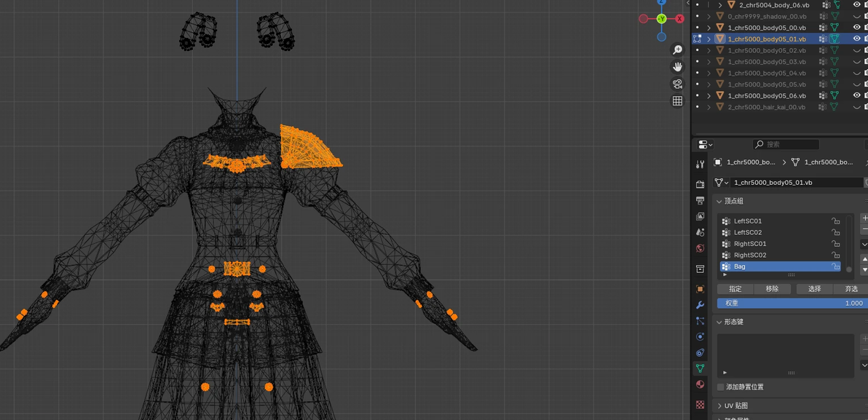Screen dimensions: 868x420
Task: Select the RightSC02 vertex group
Action: (x=780, y=255)
